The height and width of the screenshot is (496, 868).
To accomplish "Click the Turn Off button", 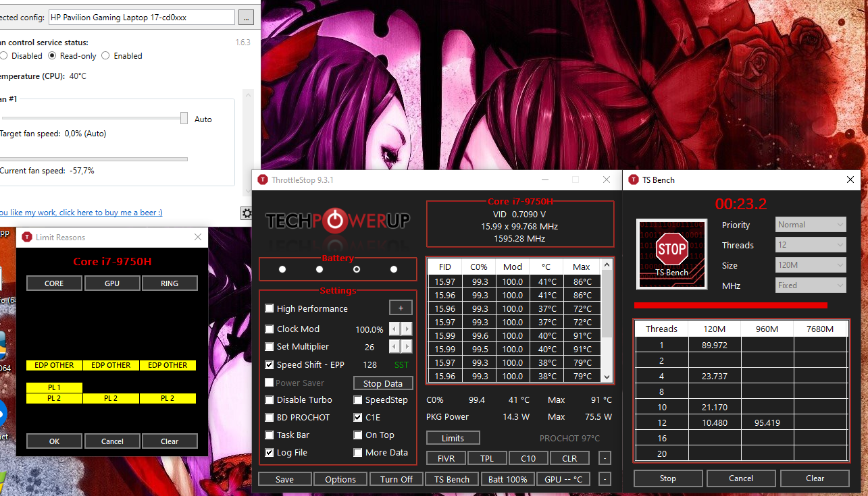I will [x=397, y=479].
